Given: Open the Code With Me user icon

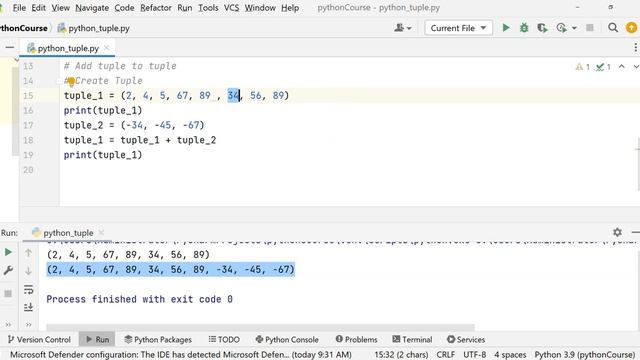Looking at the screenshot, I should pos(402,28).
